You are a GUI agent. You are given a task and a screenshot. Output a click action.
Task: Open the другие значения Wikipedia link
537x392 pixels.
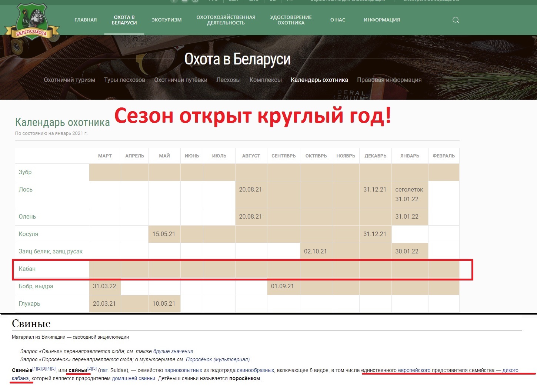pyautogui.click(x=173, y=351)
